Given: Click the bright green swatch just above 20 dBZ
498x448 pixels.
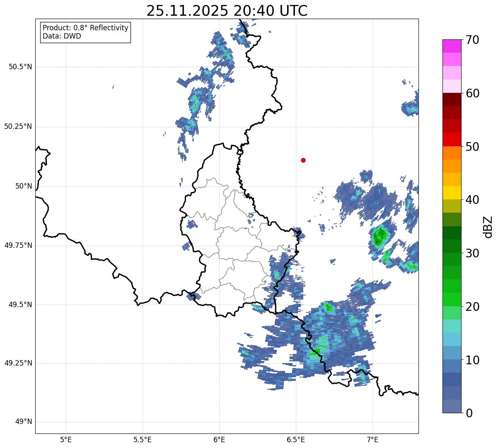Looking at the screenshot, I should point(452,299).
